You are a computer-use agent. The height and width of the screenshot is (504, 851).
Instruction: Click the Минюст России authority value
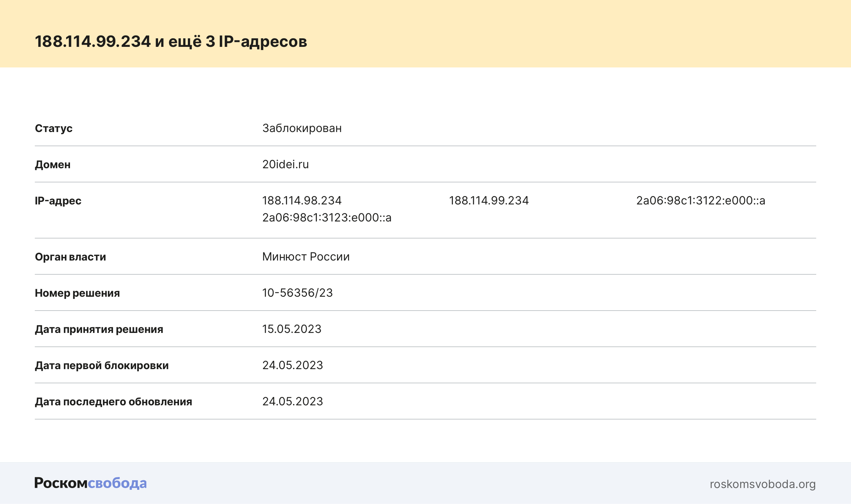coord(305,257)
